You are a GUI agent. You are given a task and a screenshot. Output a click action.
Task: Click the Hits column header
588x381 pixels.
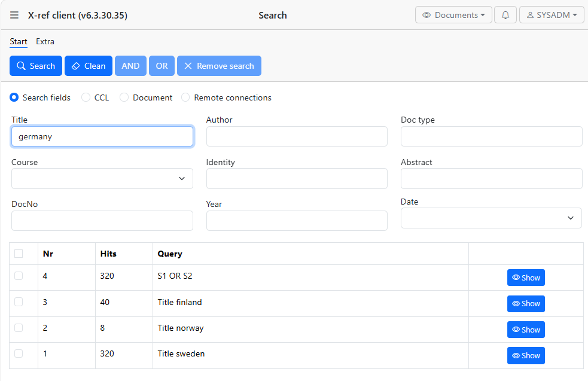(x=108, y=254)
